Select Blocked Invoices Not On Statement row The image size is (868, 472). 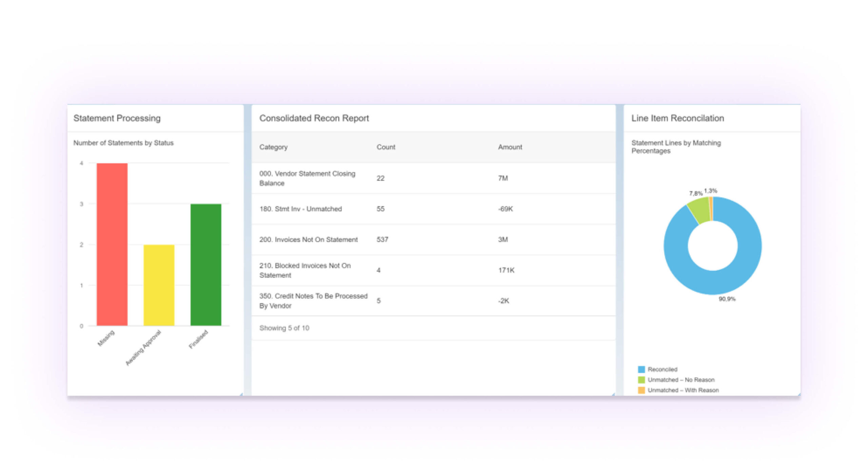point(304,270)
